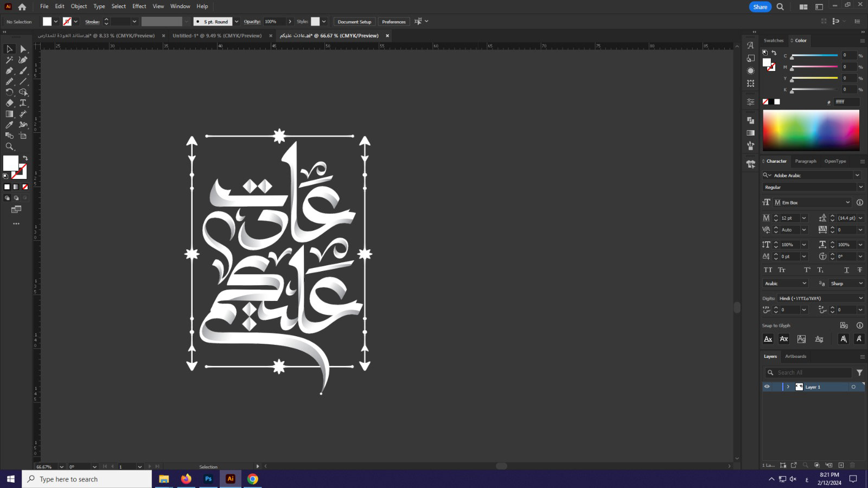Image resolution: width=868 pixels, height=488 pixels.
Task: Click the Search All layers field
Action: 808,373
